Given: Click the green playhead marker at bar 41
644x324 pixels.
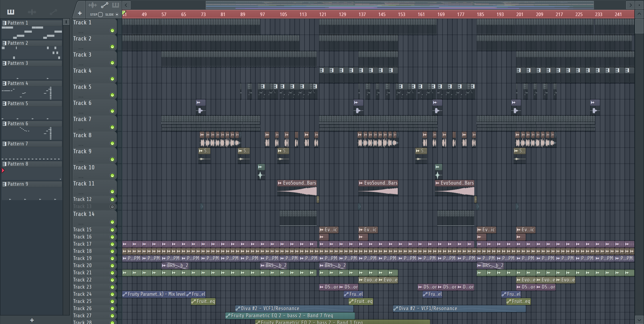Looking at the screenshot, I should [124, 13].
